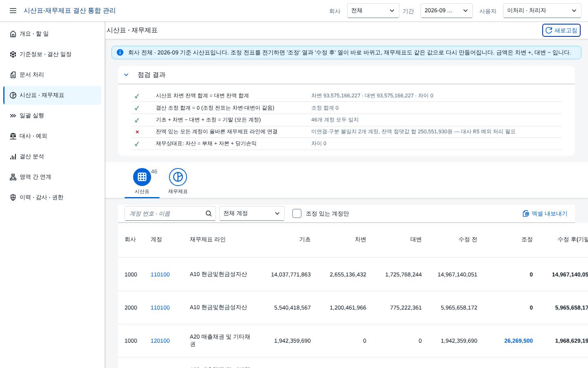Click the 대사 · 예외 balance scale icon
Screen dimensions: 588x368
click(13, 136)
